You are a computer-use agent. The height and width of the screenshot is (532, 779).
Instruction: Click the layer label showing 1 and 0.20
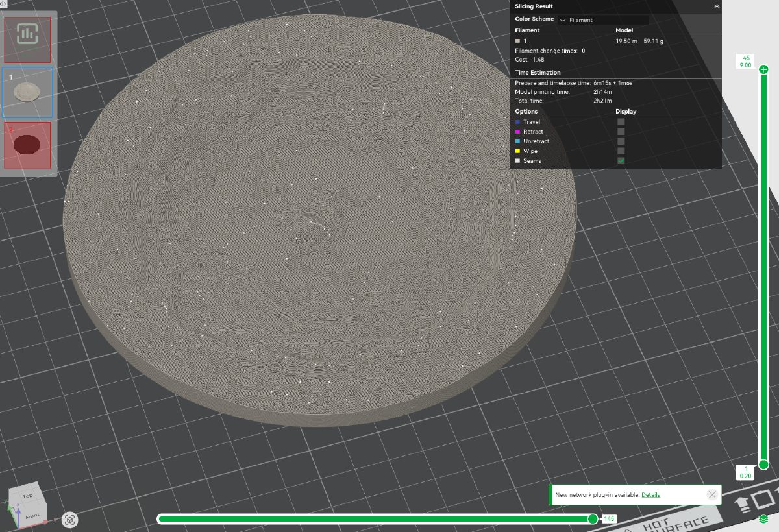click(746, 472)
